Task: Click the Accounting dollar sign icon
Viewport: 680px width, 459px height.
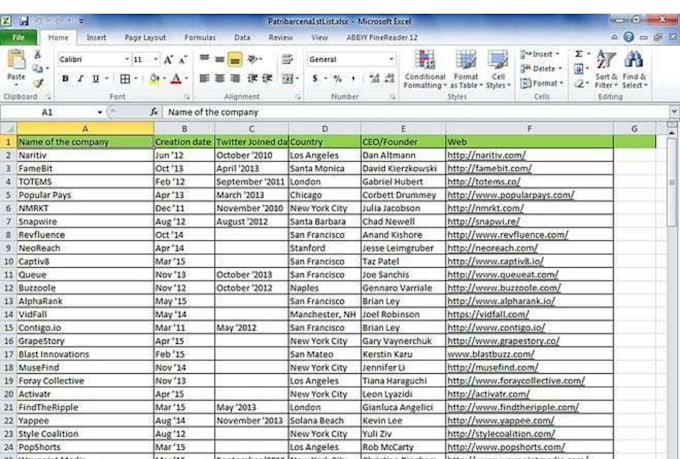Action: 315,79
